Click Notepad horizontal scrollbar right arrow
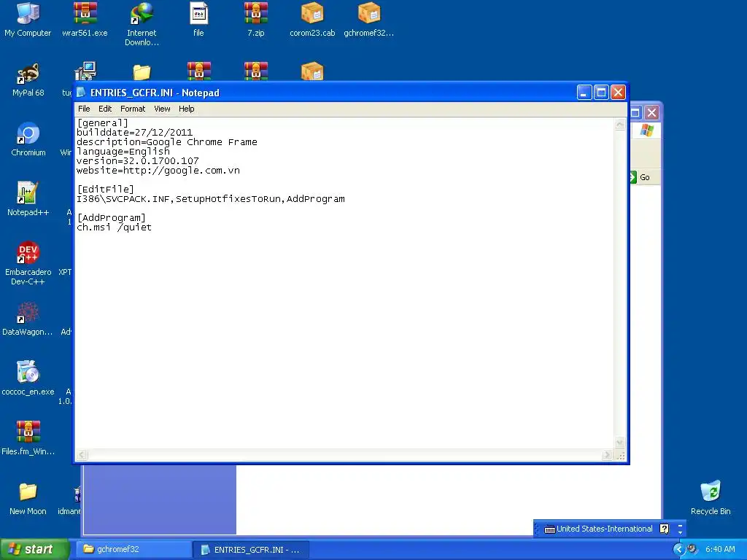 point(606,455)
